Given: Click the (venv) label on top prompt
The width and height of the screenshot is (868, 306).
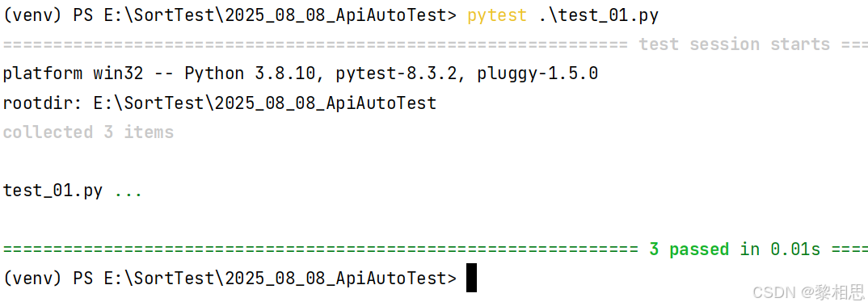Looking at the screenshot, I should (32, 15).
